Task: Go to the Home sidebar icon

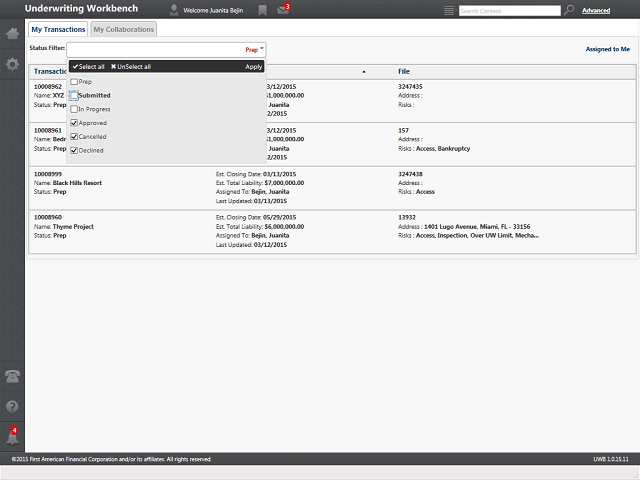Action: point(12,33)
